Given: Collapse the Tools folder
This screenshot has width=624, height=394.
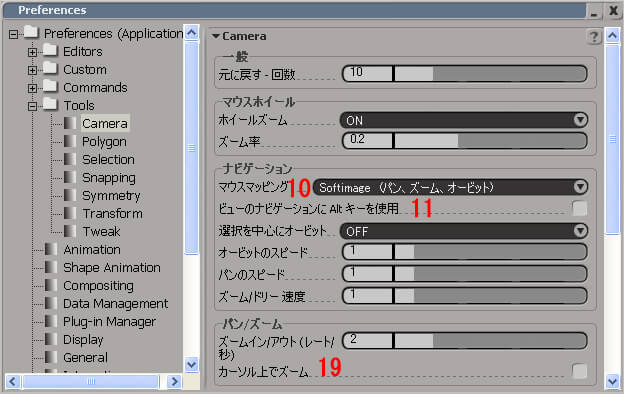Looking at the screenshot, I should 32,106.
